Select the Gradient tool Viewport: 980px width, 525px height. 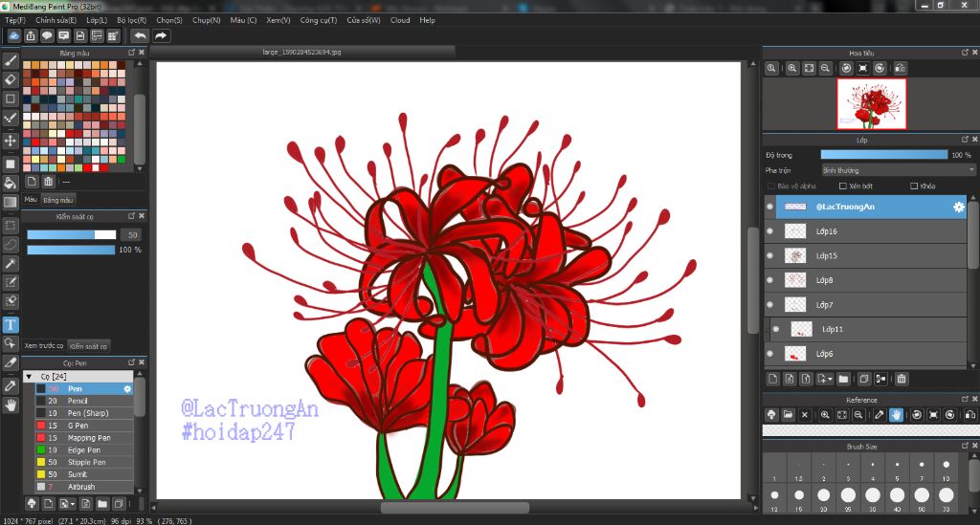pos(10,203)
